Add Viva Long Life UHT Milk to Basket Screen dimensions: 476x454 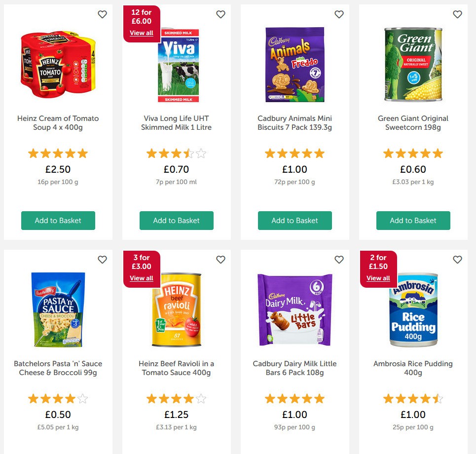[x=176, y=221]
